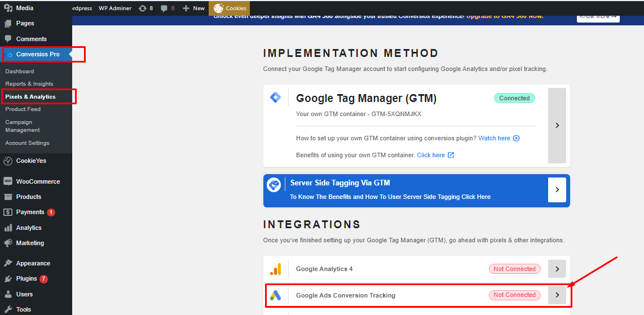
Task: Click the Plugins update count badge
Action: pyautogui.click(x=44, y=279)
